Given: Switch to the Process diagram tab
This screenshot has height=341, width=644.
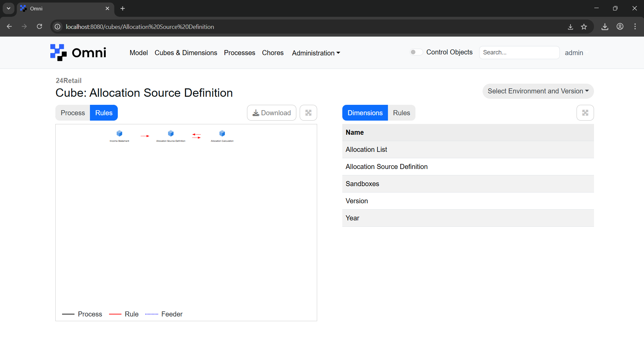Looking at the screenshot, I should pyautogui.click(x=73, y=113).
